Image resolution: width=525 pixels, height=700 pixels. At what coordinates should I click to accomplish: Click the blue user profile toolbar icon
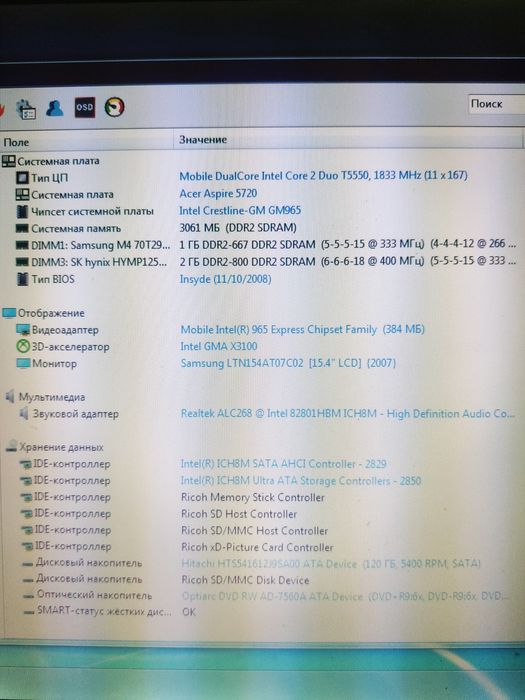tap(54, 108)
